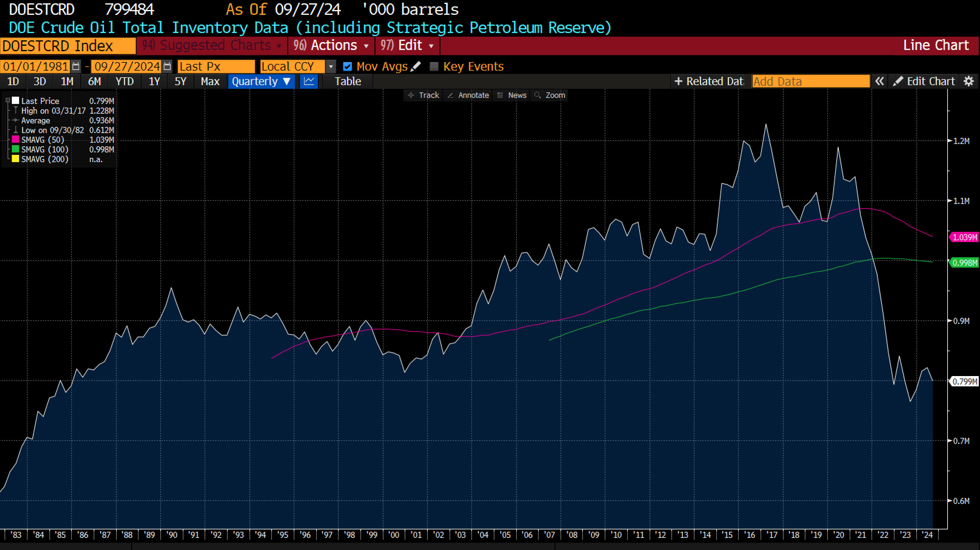The image size is (980, 550).
Task: Switch to the Table view
Action: [348, 82]
